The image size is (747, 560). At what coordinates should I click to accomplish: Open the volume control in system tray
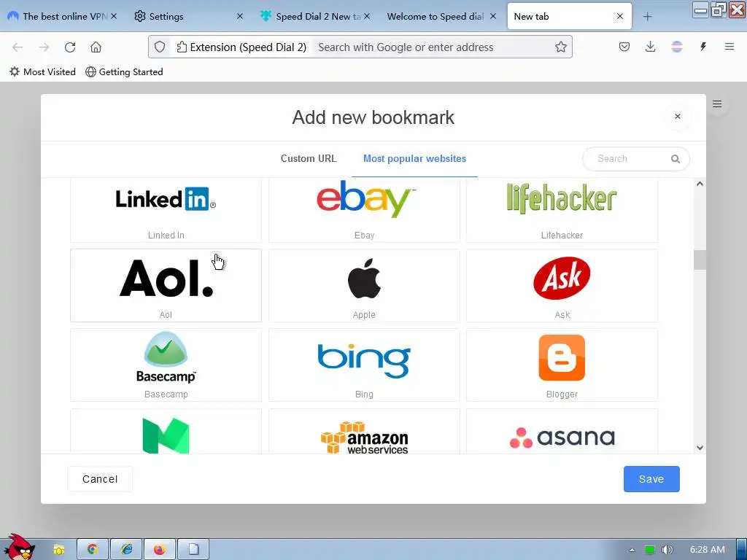click(x=667, y=550)
